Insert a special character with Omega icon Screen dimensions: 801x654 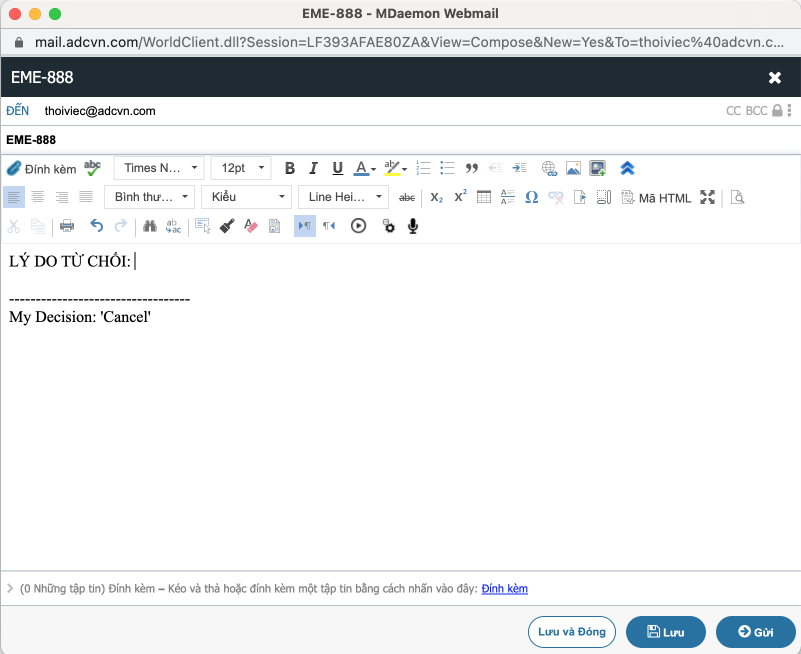[x=531, y=198]
